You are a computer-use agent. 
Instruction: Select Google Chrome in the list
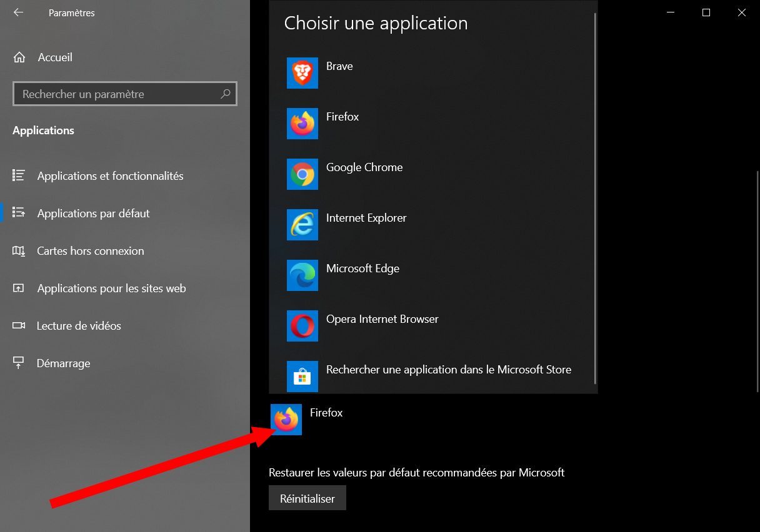(432, 174)
